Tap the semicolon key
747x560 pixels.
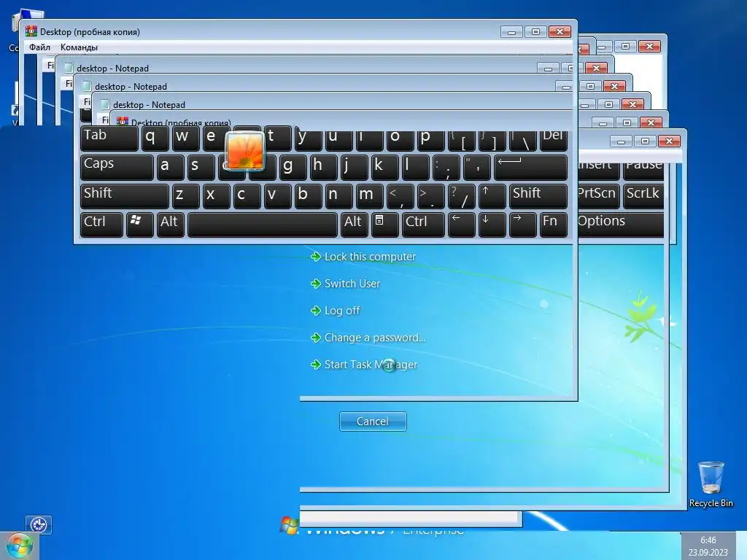(446, 167)
